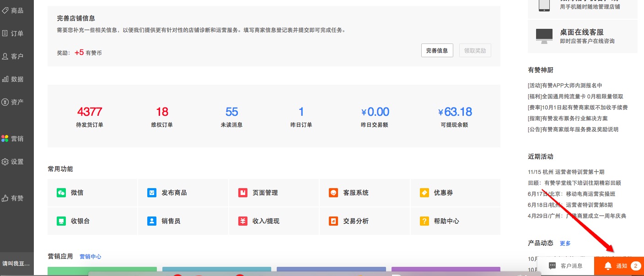Open the 帮助中心 shortcut
The width and height of the screenshot is (644, 276).
click(456, 221)
